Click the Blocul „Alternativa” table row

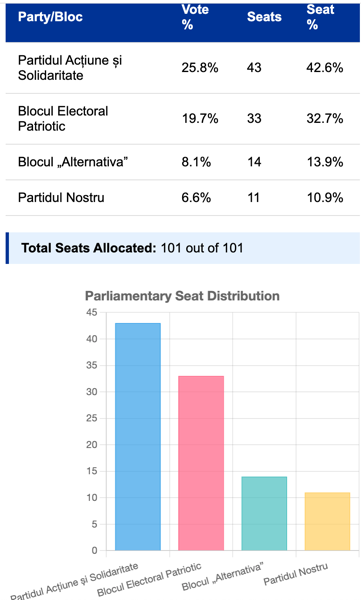click(183, 162)
